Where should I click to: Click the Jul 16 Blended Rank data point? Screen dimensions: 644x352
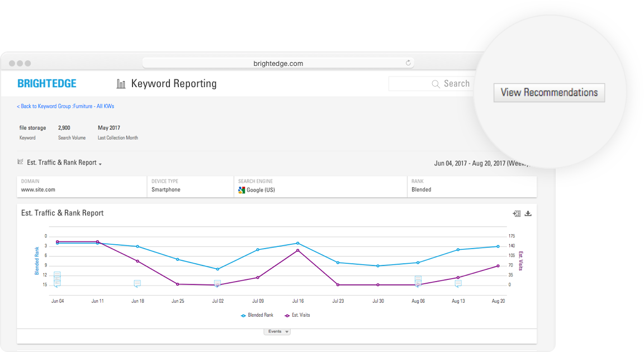297,243
